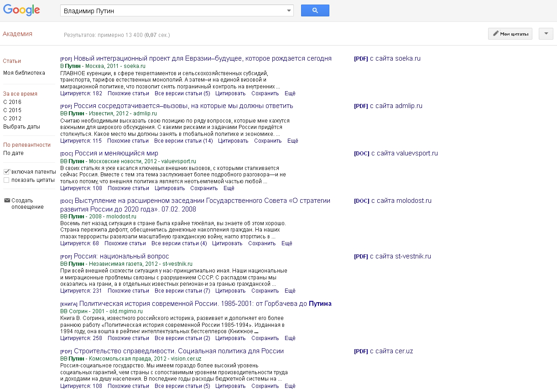Screen dimensions: 557x392
Task: Filter results with 'С 2015'
Action: tap(12, 110)
